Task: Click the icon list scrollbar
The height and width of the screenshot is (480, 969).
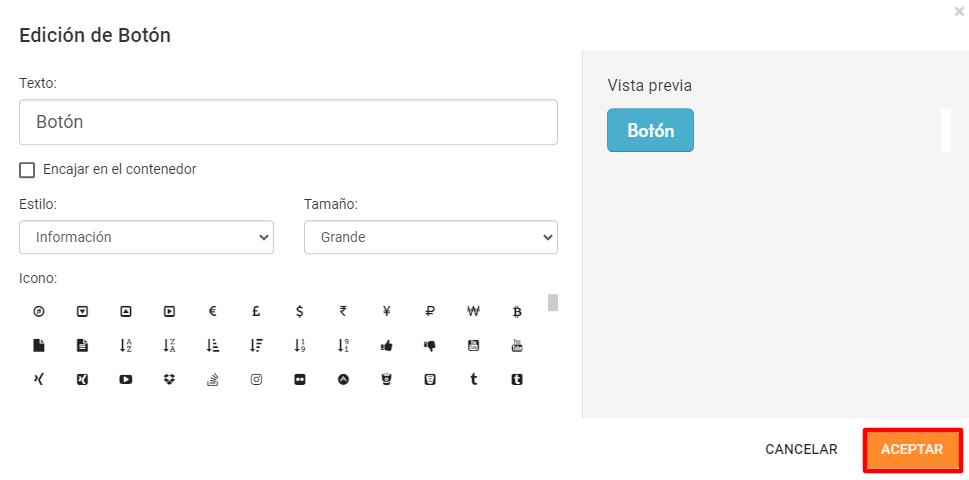Action: (553, 303)
